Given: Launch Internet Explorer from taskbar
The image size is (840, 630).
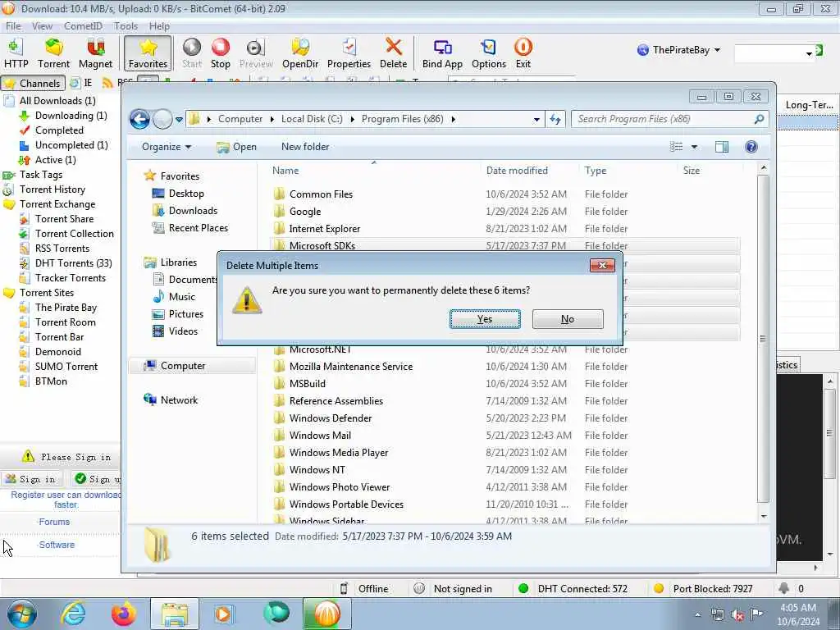Looking at the screenshot, I should pyautogui.click(x=73, y=614).
